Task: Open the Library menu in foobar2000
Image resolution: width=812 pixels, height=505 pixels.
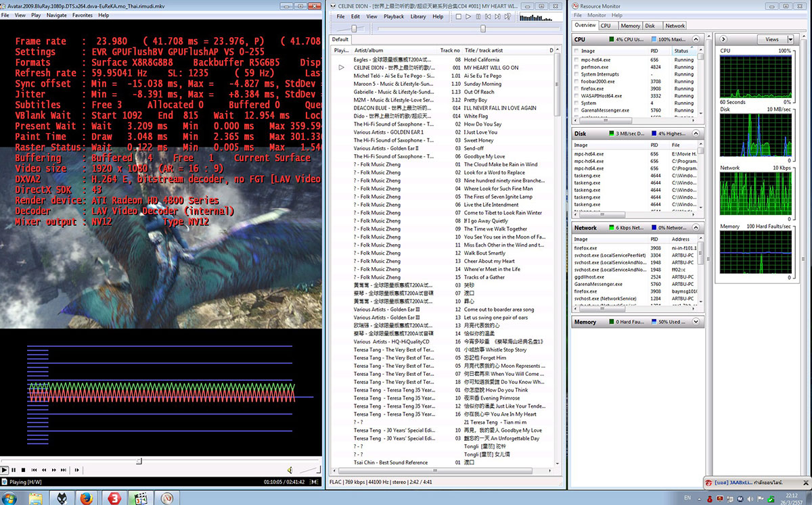Action: tap(418, 16)
